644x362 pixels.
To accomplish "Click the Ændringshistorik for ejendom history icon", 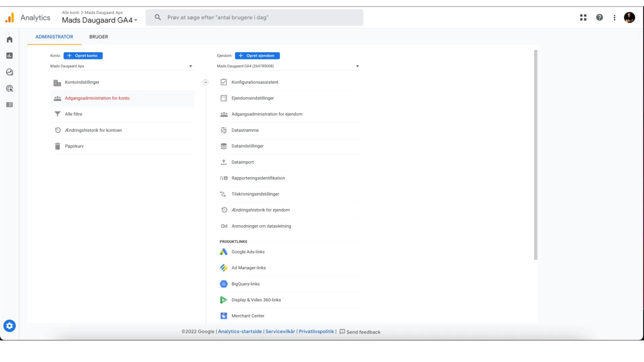I will pos(224,210).
